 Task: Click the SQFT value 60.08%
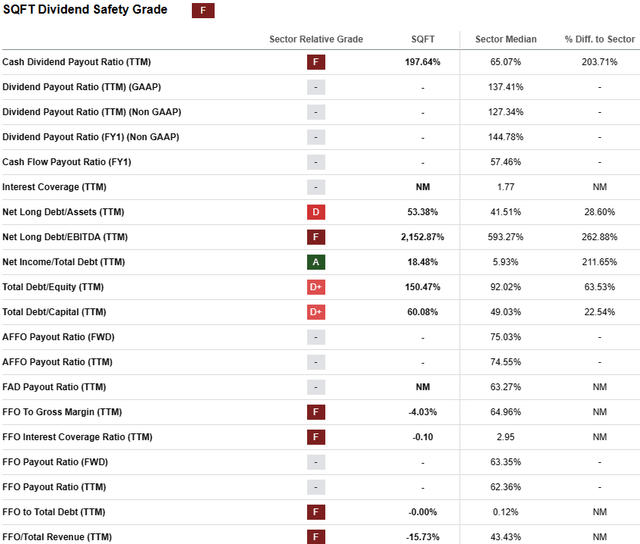(x=422, y=312)
